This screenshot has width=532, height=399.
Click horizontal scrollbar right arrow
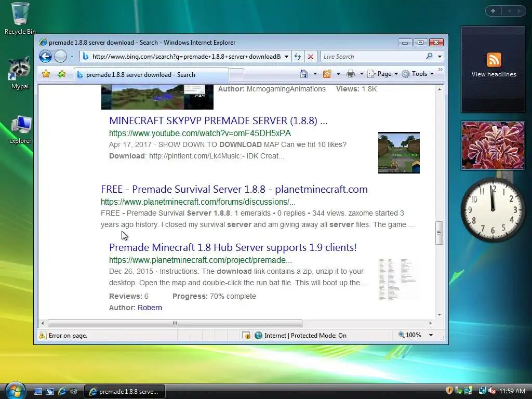click(x=431, y=323)
